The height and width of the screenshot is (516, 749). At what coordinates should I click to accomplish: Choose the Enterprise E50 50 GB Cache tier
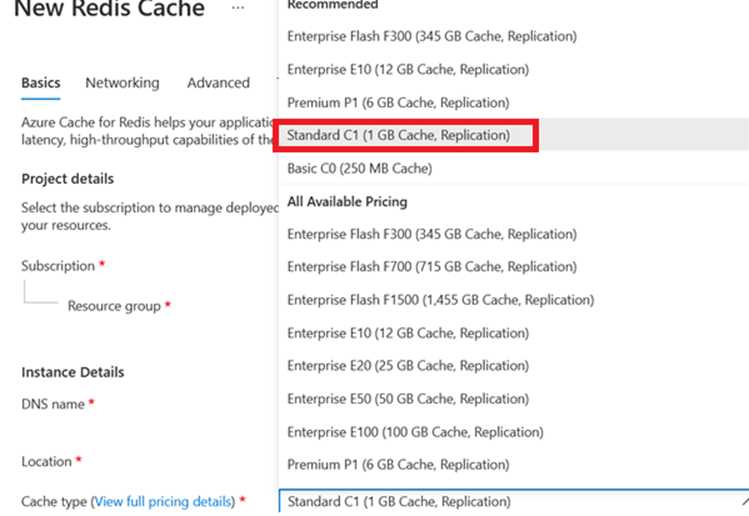[408, 399]
